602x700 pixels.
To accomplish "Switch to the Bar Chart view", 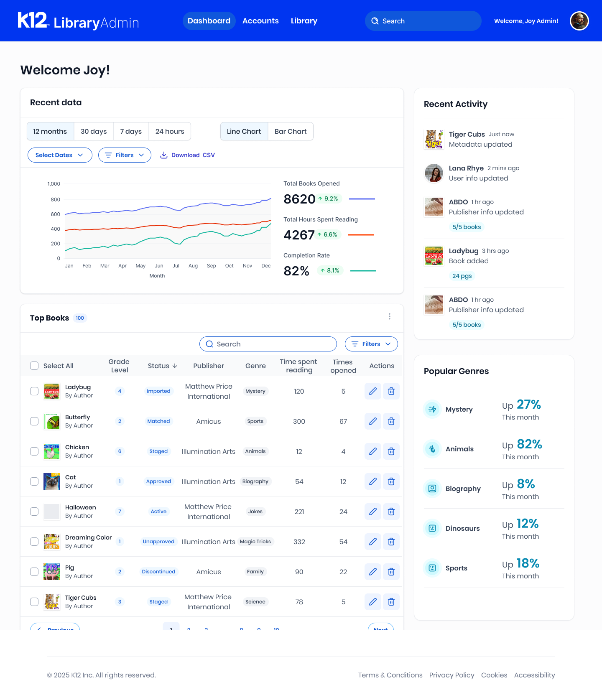I will (x=291, y=131).
